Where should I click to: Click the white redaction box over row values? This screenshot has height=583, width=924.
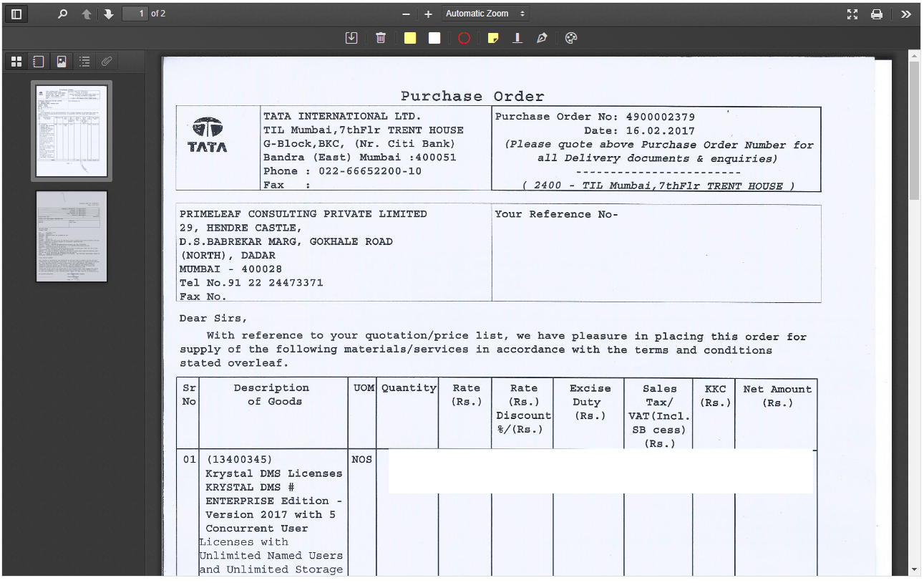click(x=601, y=471)
